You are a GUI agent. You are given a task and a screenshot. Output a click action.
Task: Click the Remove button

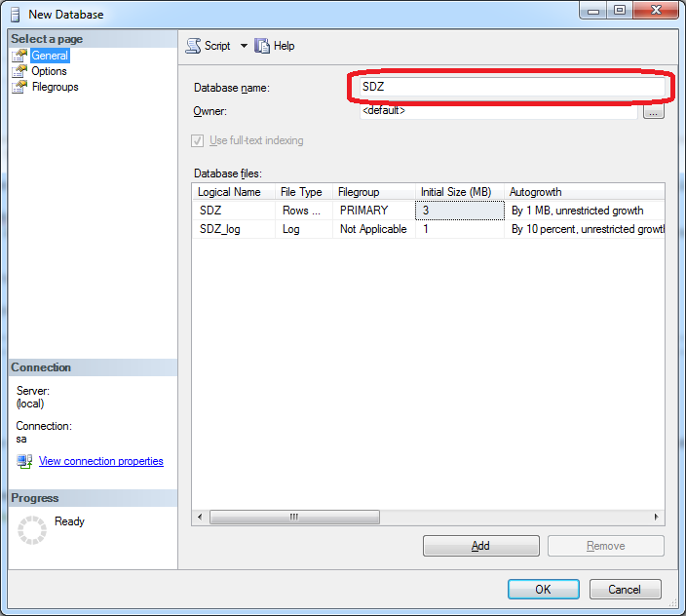pos(606,546)
